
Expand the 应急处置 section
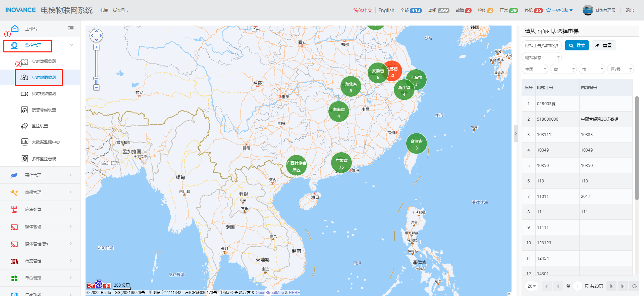tap(40, 209)
